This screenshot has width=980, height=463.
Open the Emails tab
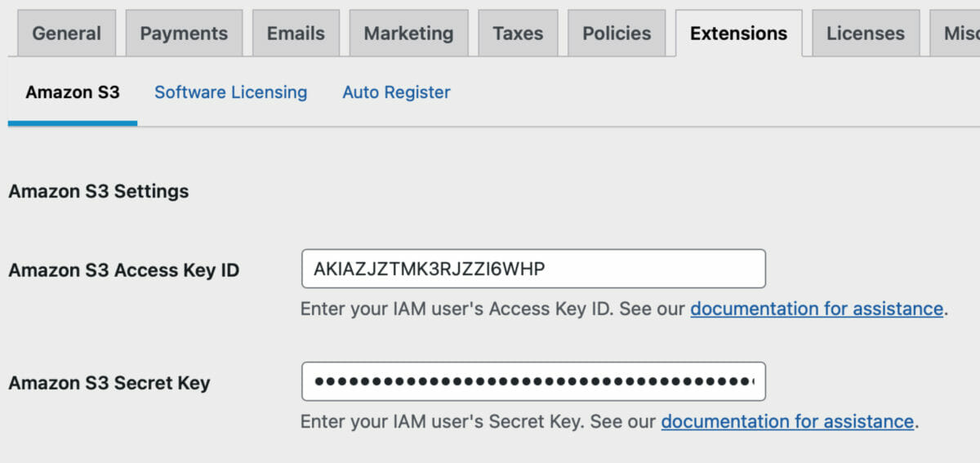click(x=296, y=33)
